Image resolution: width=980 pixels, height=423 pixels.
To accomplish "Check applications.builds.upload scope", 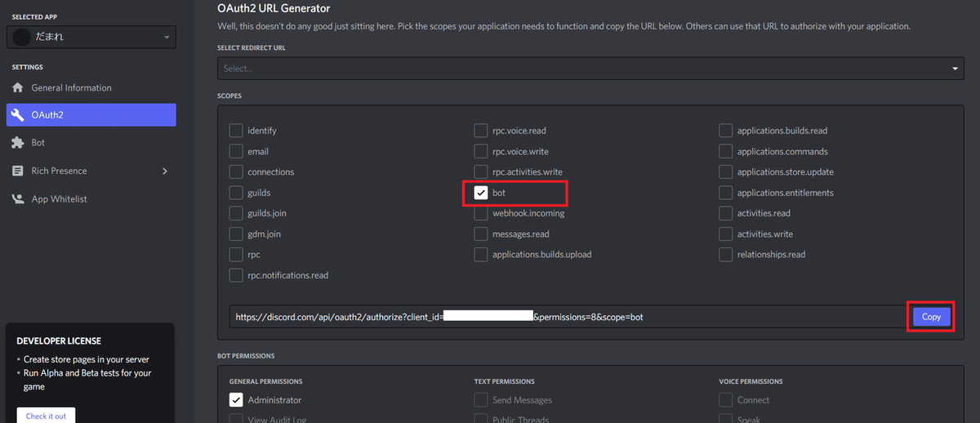I will (481, 255).
